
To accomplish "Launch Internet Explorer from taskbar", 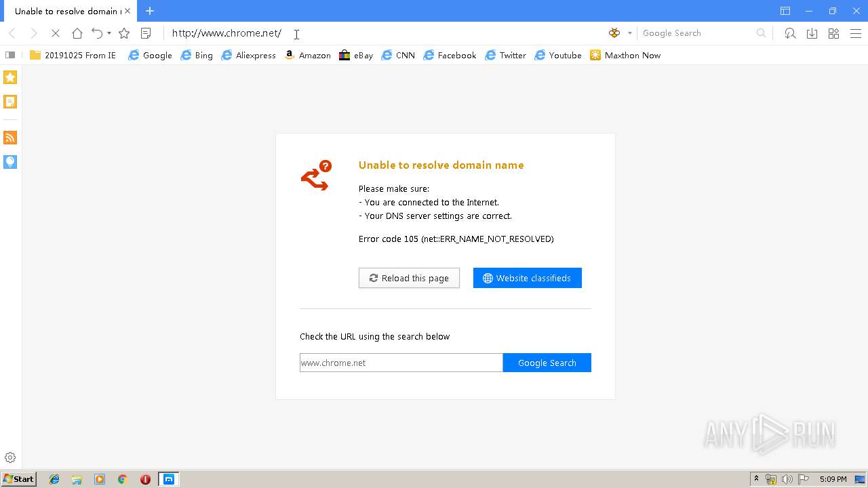I will [54, 479].
